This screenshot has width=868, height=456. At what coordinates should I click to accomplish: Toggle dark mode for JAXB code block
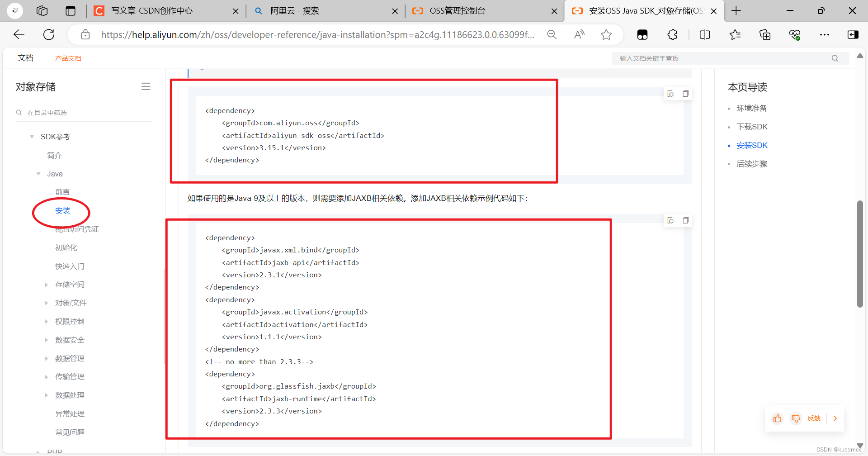click(670, 220)
